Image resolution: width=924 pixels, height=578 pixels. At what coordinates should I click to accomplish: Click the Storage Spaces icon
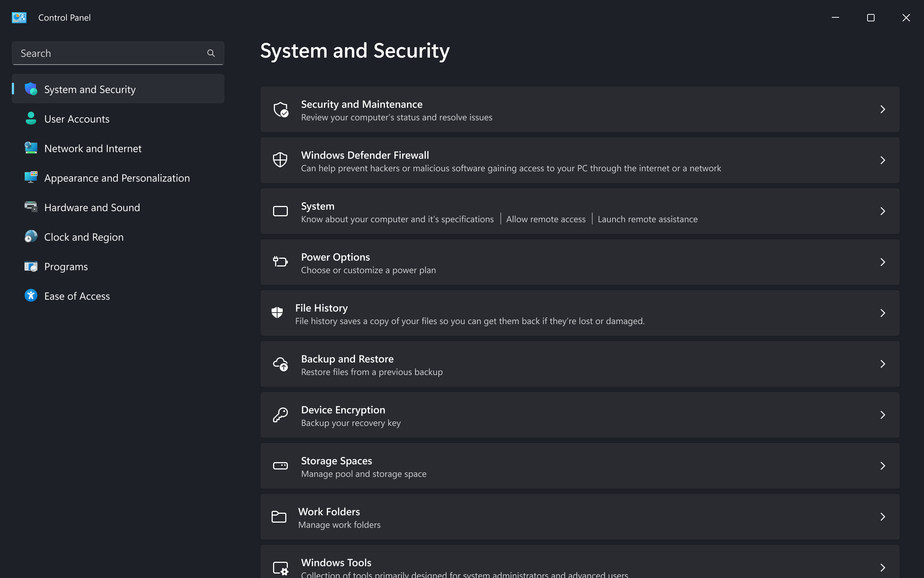point(280,466)
